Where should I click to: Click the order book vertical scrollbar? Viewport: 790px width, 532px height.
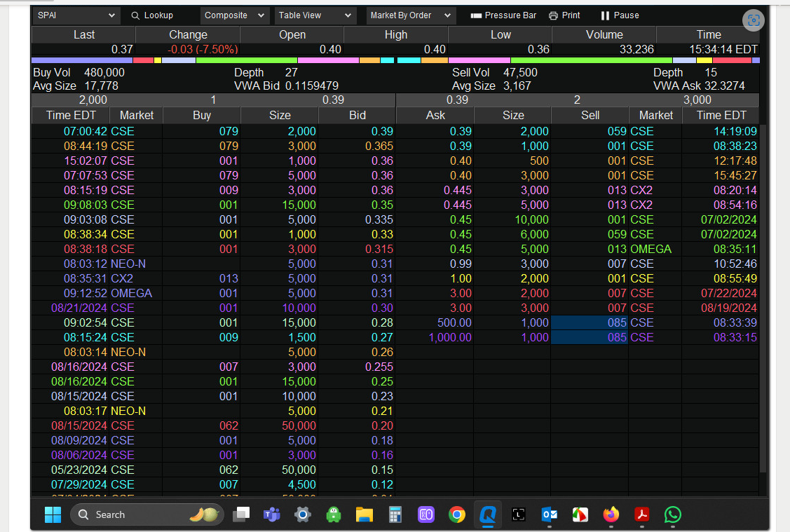763,294
